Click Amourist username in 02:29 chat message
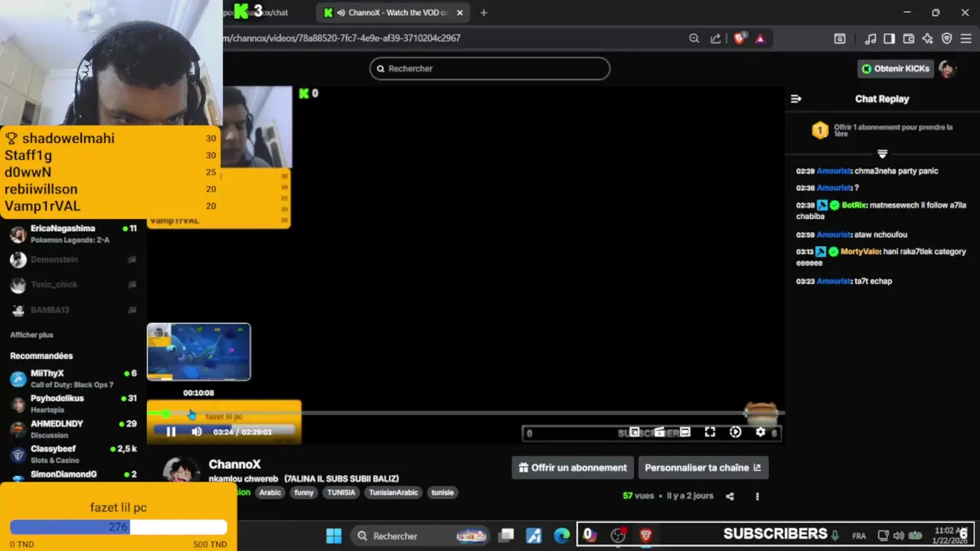Screen dimensions: 980x551 click(x=834, y=171)
